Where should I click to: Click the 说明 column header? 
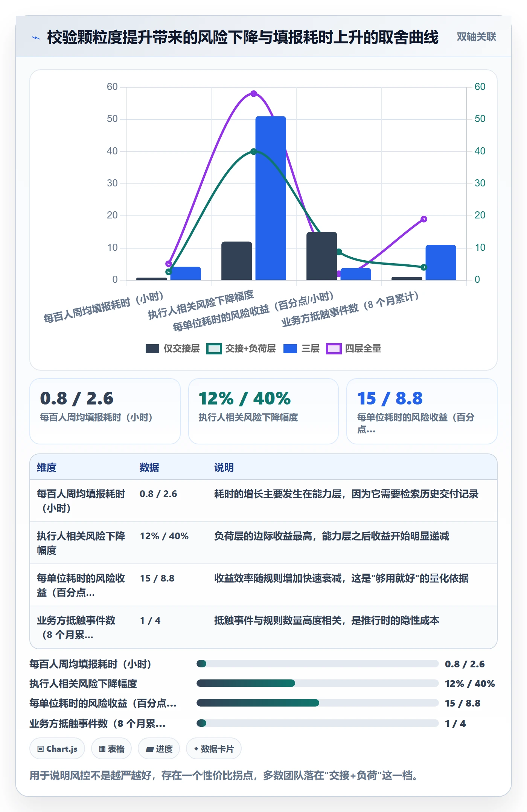pyautogui.click(x=224, y=467)
